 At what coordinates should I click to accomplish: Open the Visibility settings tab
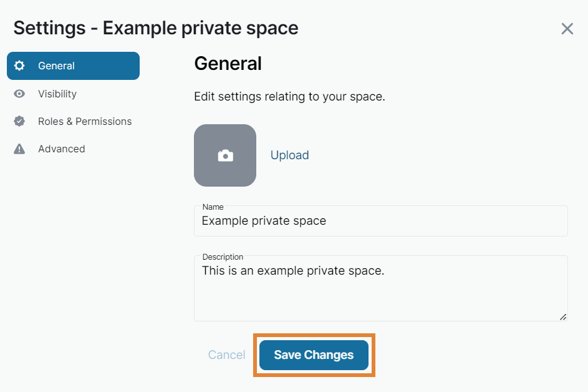click(x=57, y=94)
